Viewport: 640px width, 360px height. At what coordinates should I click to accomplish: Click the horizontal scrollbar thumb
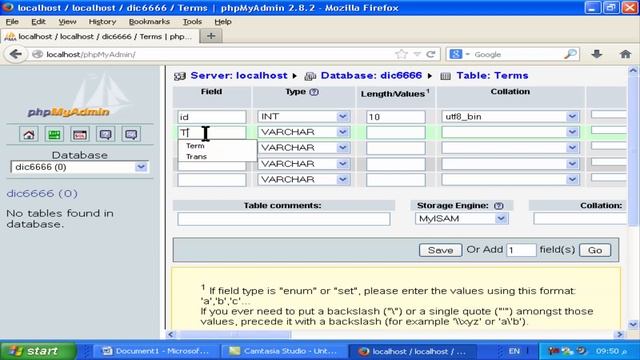236,335
